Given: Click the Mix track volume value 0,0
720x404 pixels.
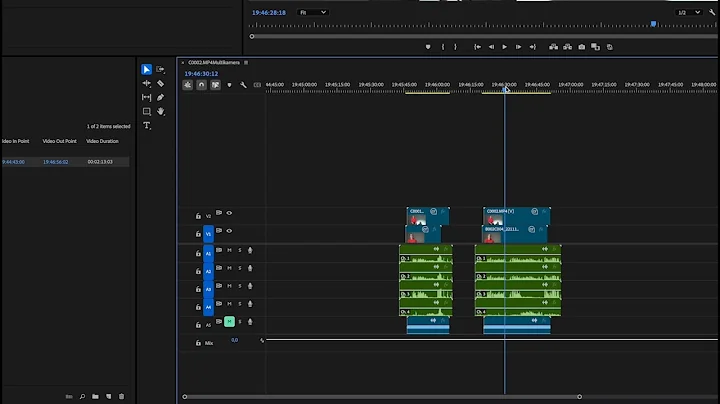Looking at the screenshot, I should click(234, 340).
